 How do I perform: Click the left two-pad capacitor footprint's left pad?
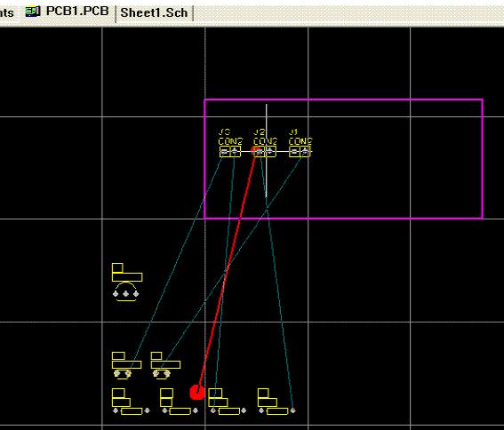tap(117, 374)
